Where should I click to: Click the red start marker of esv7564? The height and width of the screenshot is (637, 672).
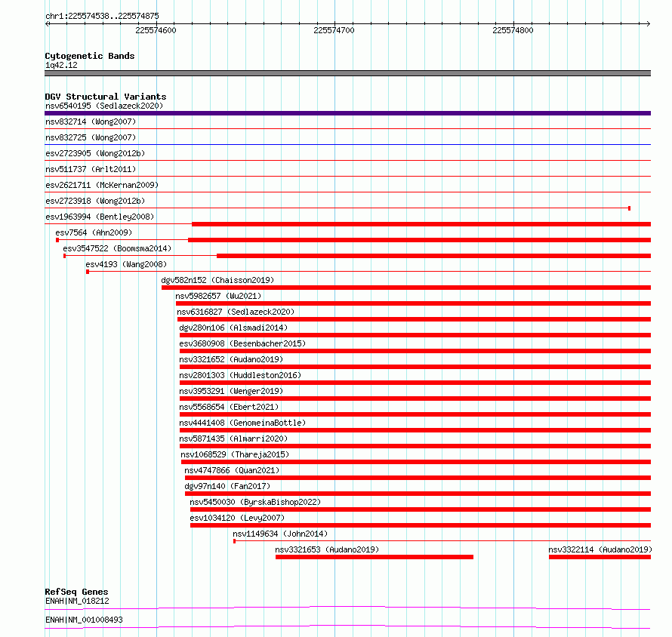click(57, 240)
